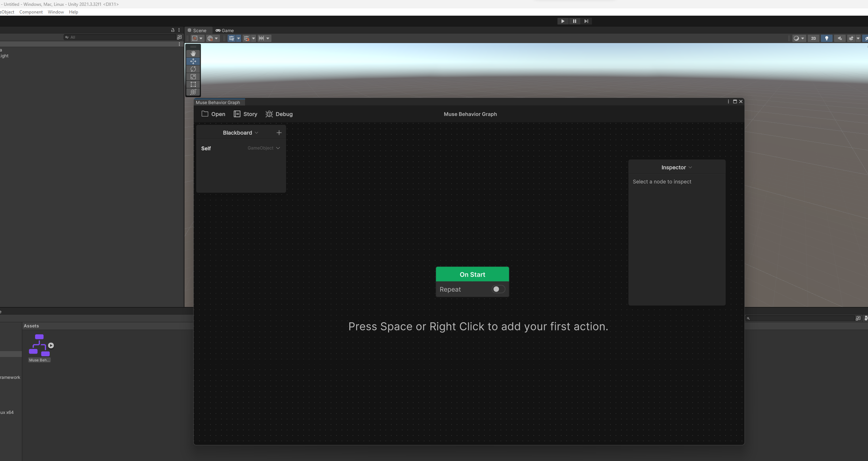Select the Rect transform tool

click(x=193, y=84)
